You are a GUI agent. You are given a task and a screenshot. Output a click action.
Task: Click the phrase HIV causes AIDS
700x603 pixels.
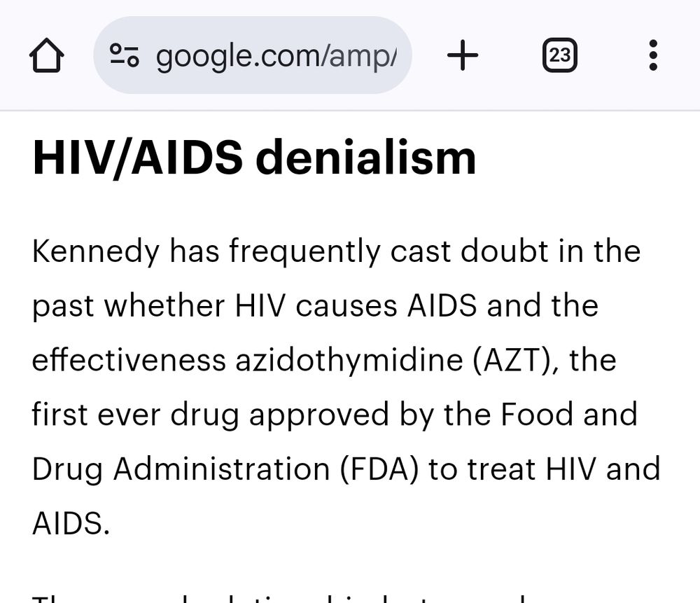pyautogui.click(x=356, y=305)
